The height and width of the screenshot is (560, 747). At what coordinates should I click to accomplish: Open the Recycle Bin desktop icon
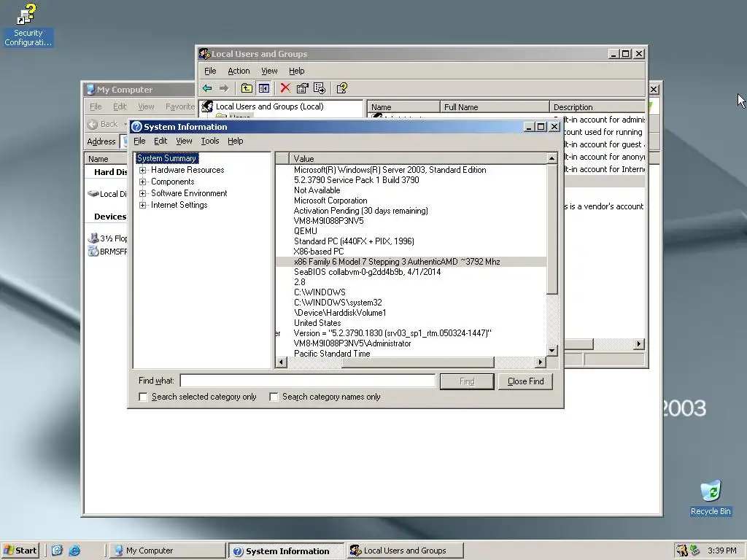(x=711, y=497)
